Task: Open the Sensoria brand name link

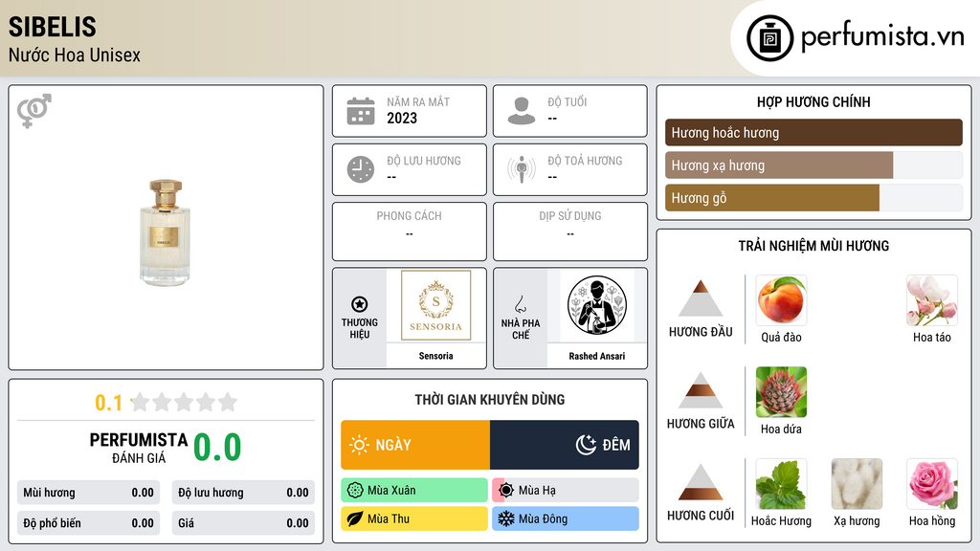Action: 435,356
